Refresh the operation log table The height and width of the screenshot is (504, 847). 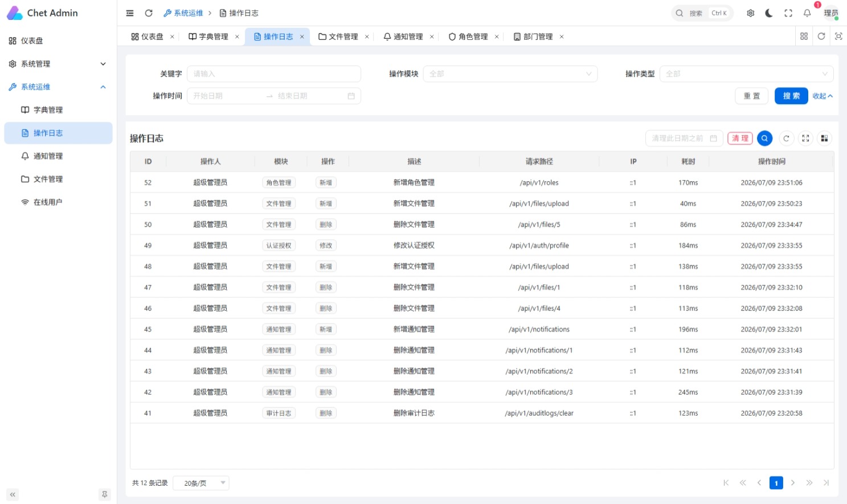click(x=786, y=138)
